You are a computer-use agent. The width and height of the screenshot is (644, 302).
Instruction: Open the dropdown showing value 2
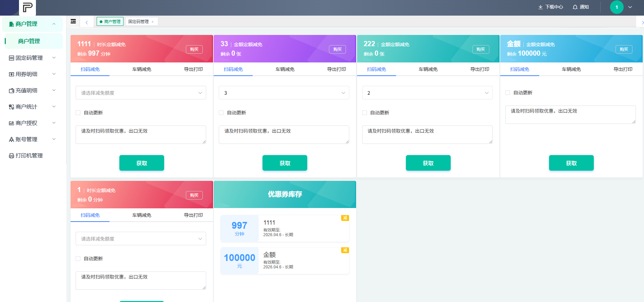(x=427, y=93)
